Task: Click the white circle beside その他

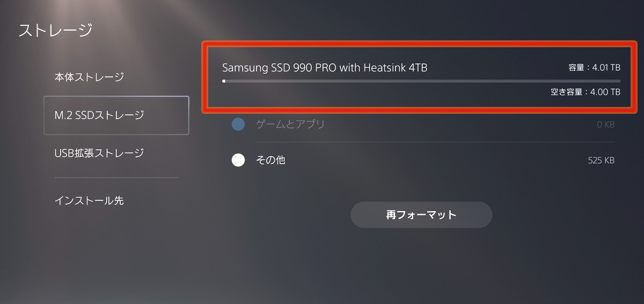Action: (238, 160)
